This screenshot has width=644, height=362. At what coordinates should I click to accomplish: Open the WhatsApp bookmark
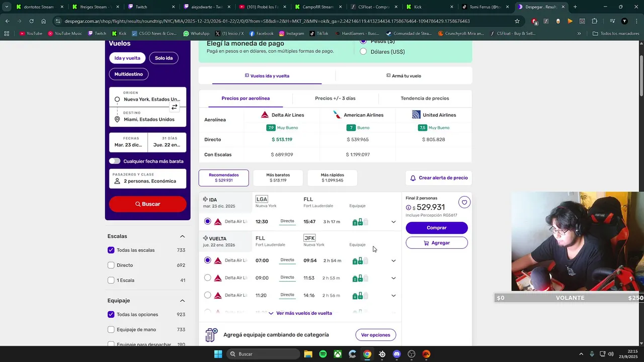tap(196, 33)
